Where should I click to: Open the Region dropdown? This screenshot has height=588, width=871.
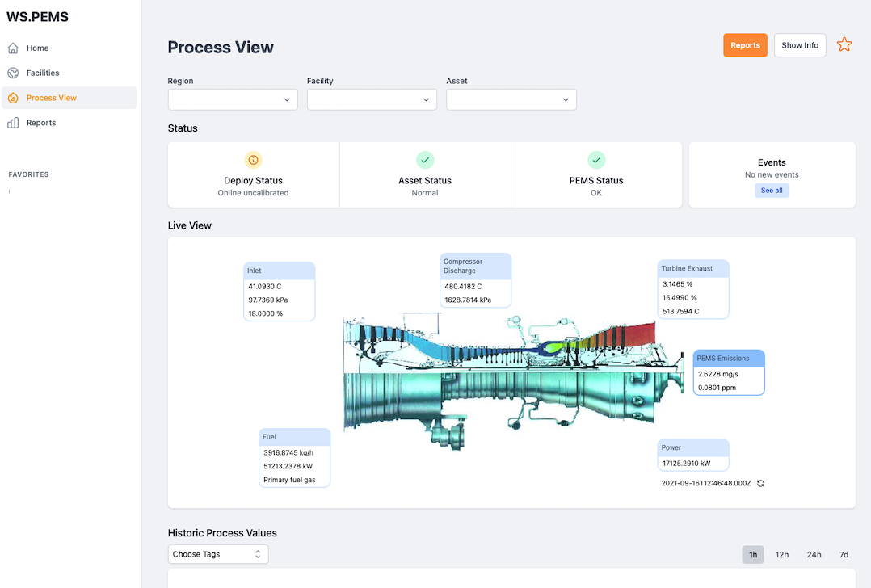click(x=233, y=99)
